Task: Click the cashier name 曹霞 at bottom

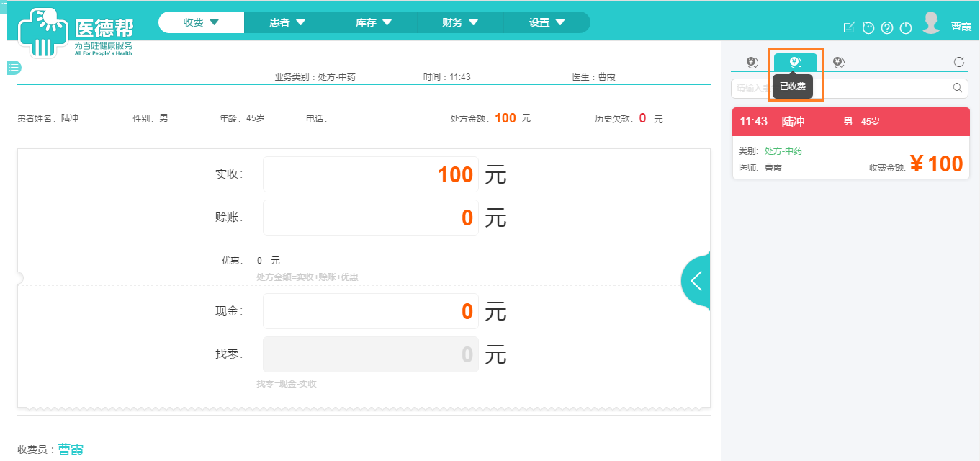Action: tap(71, 449)
